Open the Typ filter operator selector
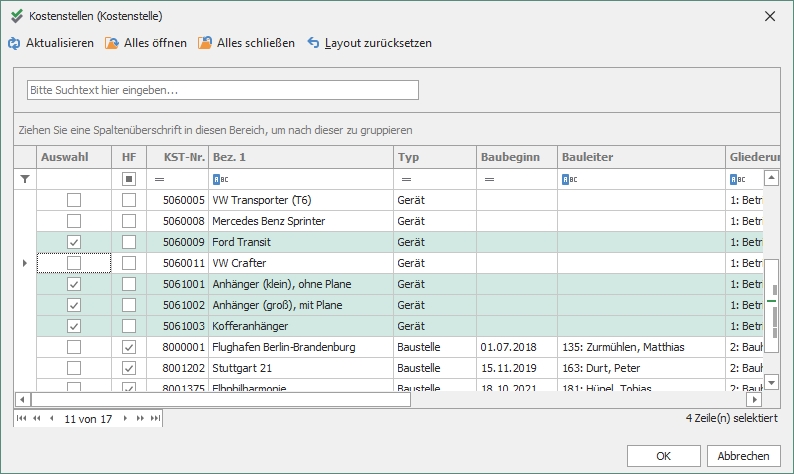Screen dimensions: 794x474 405,179
